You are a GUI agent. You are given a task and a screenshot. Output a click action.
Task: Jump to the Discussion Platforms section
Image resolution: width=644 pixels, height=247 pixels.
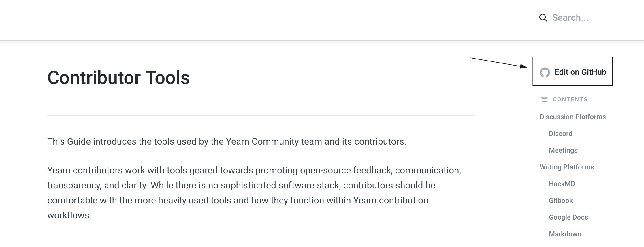(573, 117)
